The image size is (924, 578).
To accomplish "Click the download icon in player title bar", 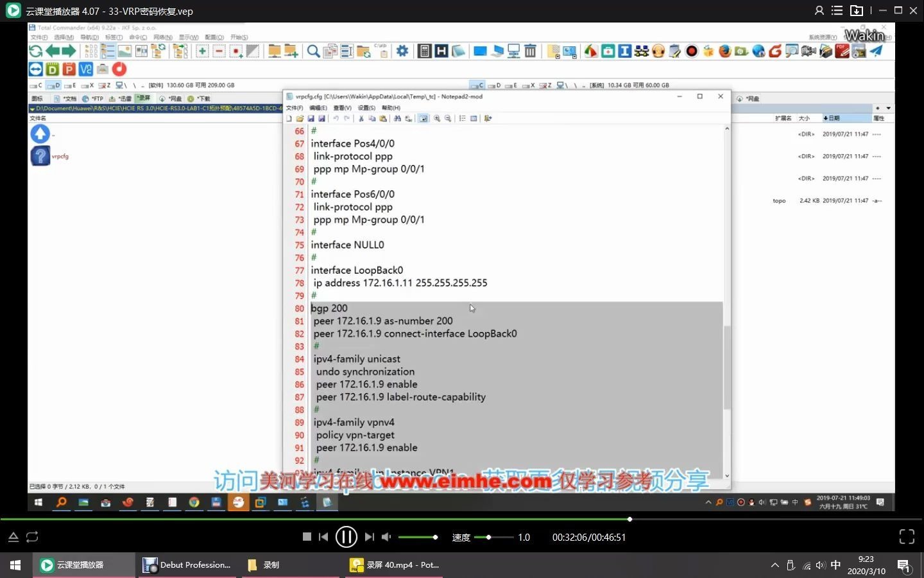I will coord(857,11).
